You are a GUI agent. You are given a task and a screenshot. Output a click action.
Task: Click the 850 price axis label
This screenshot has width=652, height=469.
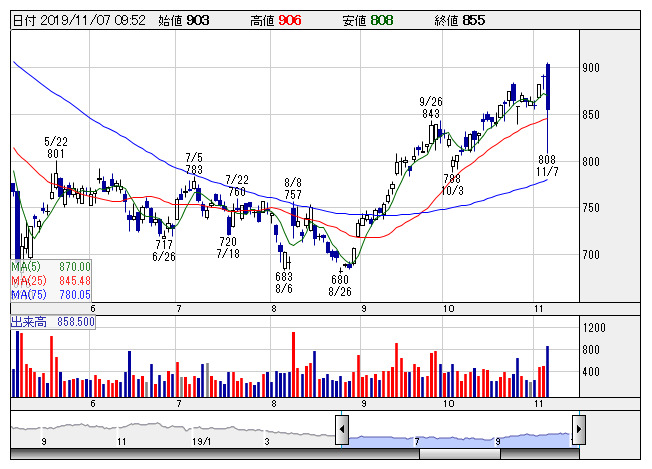[591, 115]
